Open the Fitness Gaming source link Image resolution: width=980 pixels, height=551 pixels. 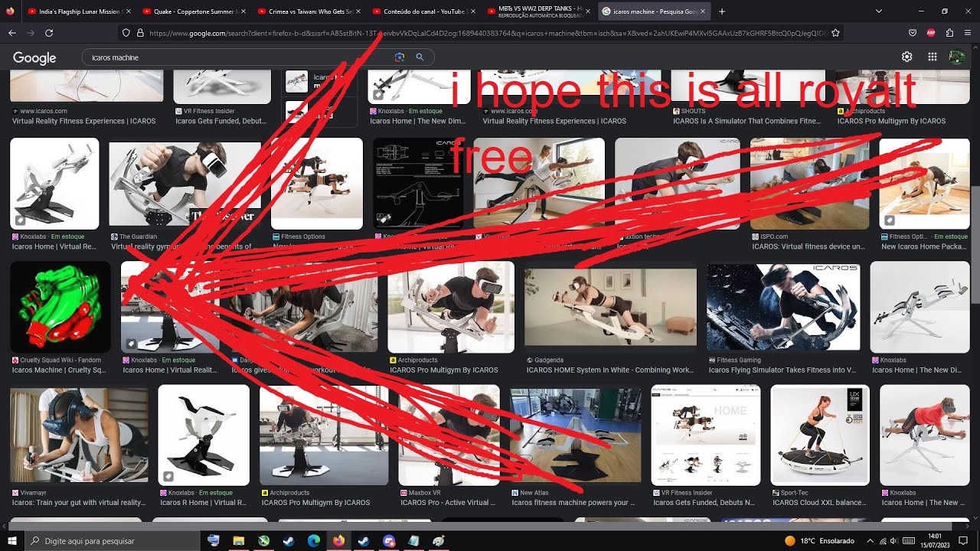pyautogui.click(x=739, y=360)
